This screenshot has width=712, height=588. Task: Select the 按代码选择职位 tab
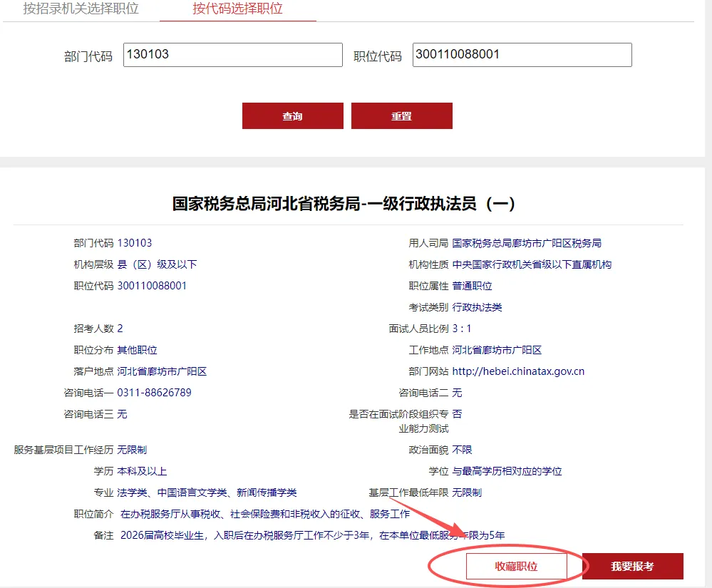[237, 8]
